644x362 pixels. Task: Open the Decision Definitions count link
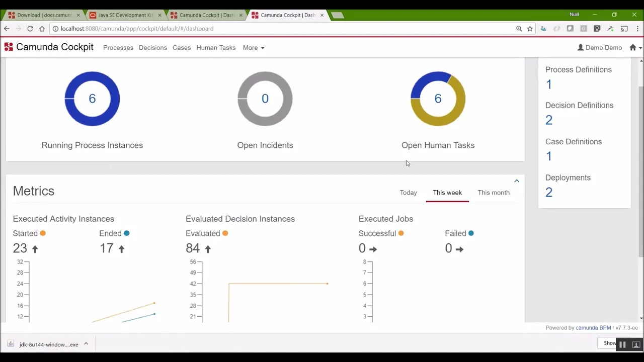[x=549, y=120]
